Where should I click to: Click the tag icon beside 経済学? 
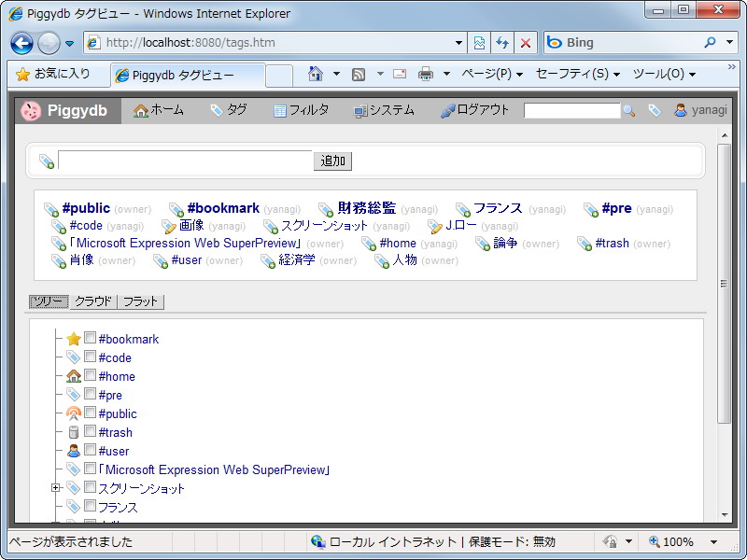pyautogui.click(x=268, y=261)
